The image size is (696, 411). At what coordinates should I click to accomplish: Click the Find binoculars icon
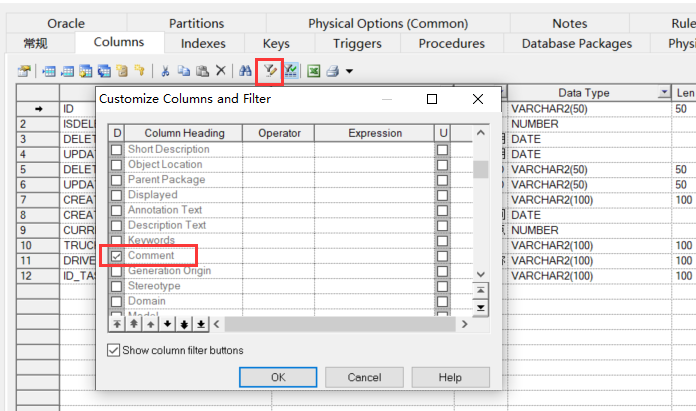[245, 71]
